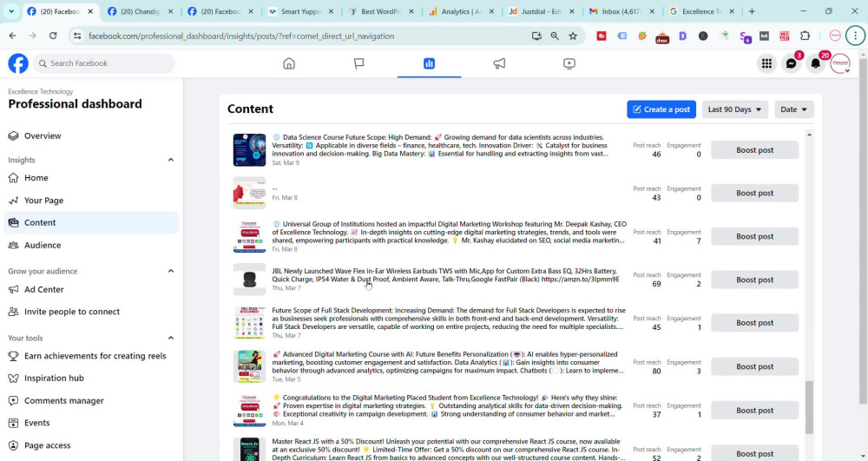Open Chrome three-dot menu
This screenshot has width=868, height=461.
tap(855, 36)
